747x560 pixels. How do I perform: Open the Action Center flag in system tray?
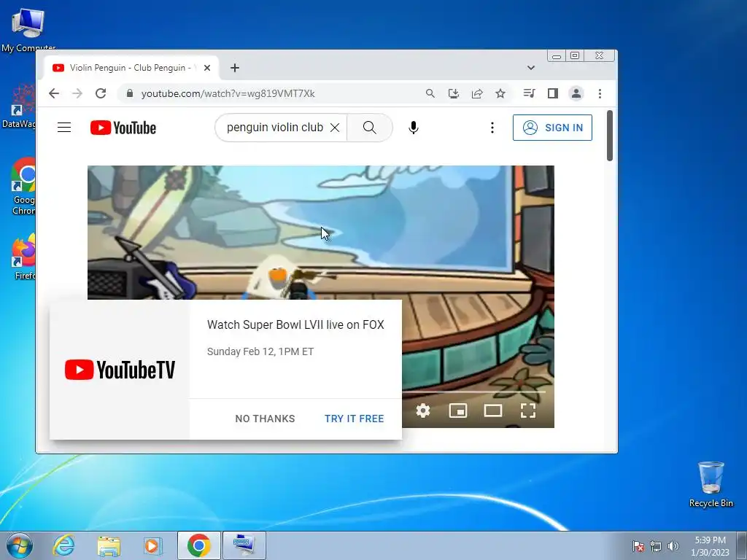(x=638, y=546)
